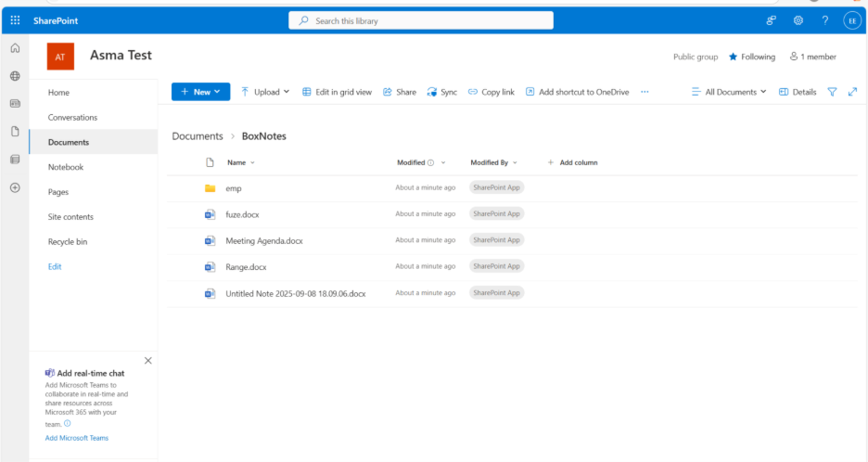868x462 pixels.
Task: Open the emp folder name
Action: 233,188
